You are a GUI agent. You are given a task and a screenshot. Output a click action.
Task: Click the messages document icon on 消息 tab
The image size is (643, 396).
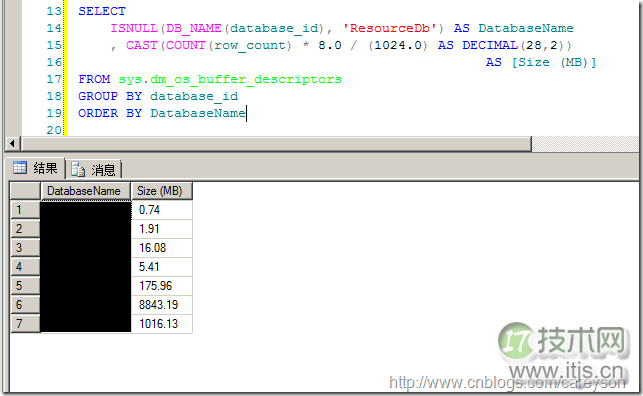(78, 169)
